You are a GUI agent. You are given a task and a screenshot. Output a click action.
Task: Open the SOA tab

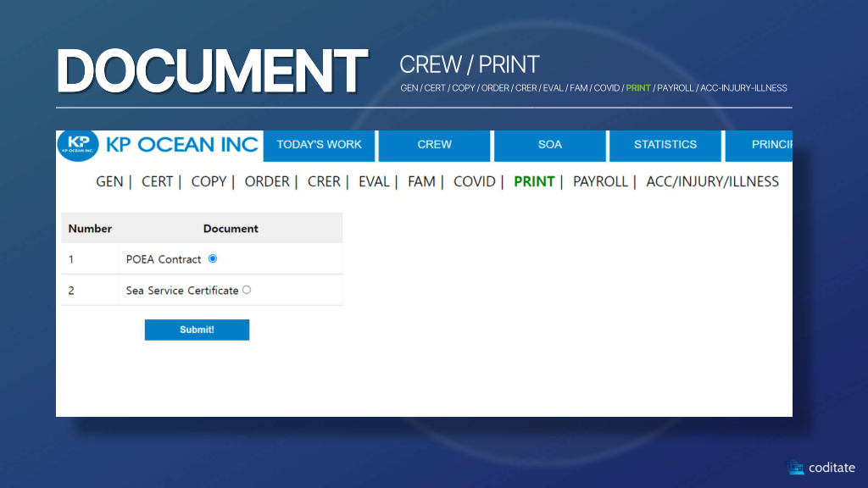[x=549, y=145]
